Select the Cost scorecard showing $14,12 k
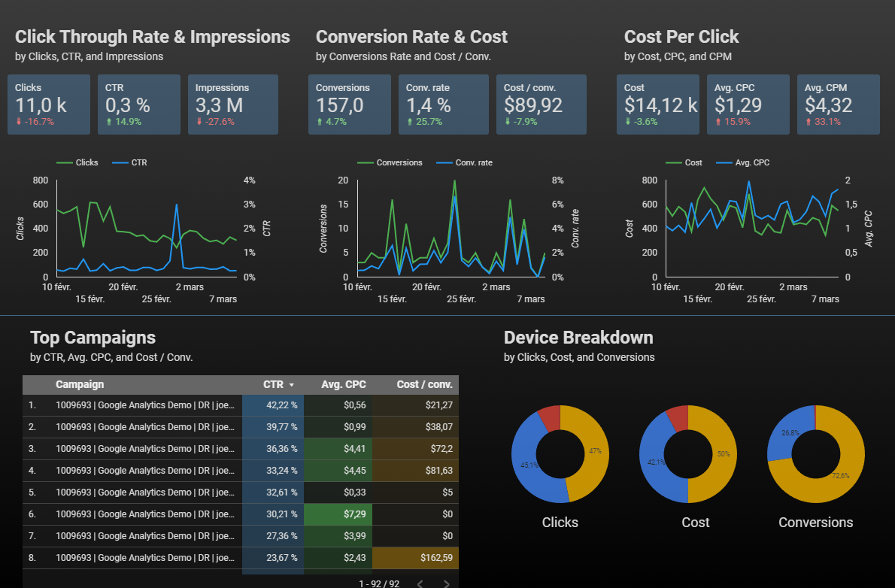The height and width of the screenshot is (588, 895). point(657,105)
